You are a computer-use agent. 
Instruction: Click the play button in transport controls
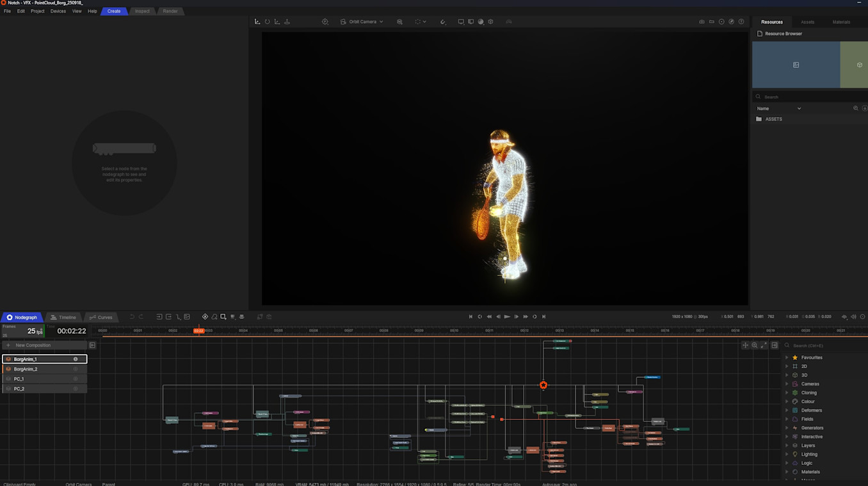pos(507,317)
